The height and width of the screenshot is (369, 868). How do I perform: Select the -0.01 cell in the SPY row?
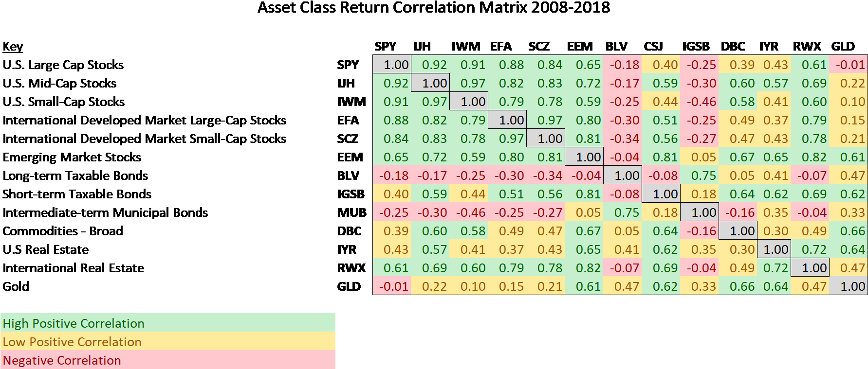(849, 65)
